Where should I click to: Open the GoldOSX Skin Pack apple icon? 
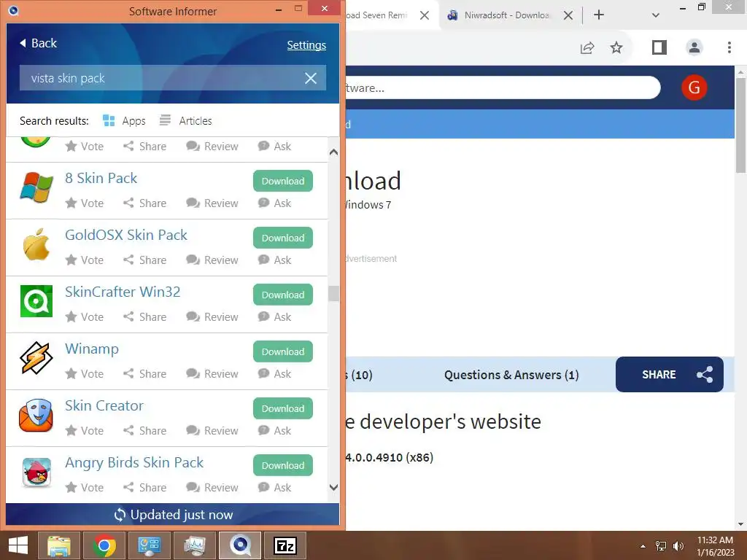(x=36, y=244)
